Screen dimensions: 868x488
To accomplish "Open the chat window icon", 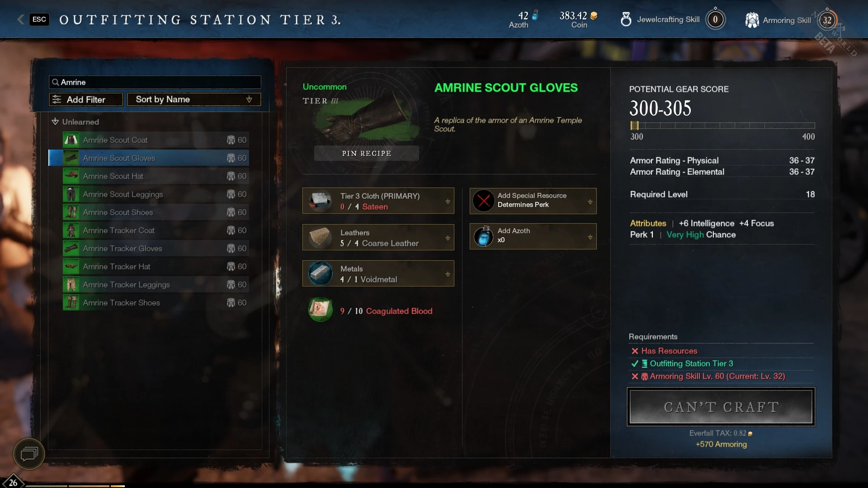I will (x=29, y=454).
